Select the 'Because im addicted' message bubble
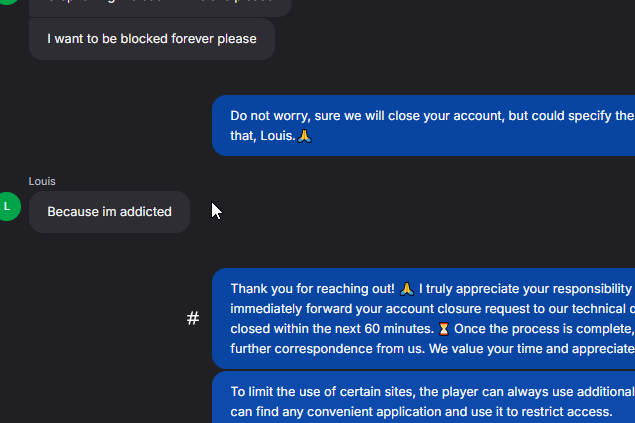The image size is (635, 423). pyautogui.click(x=109, y=212)
